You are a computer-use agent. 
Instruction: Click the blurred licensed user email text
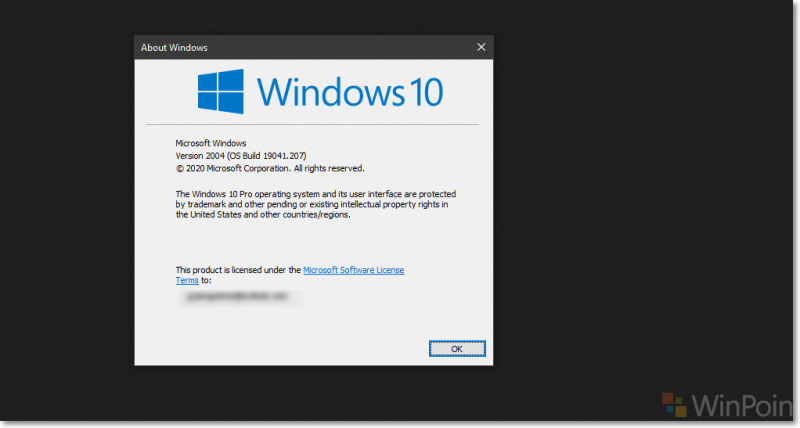[238, 296]
